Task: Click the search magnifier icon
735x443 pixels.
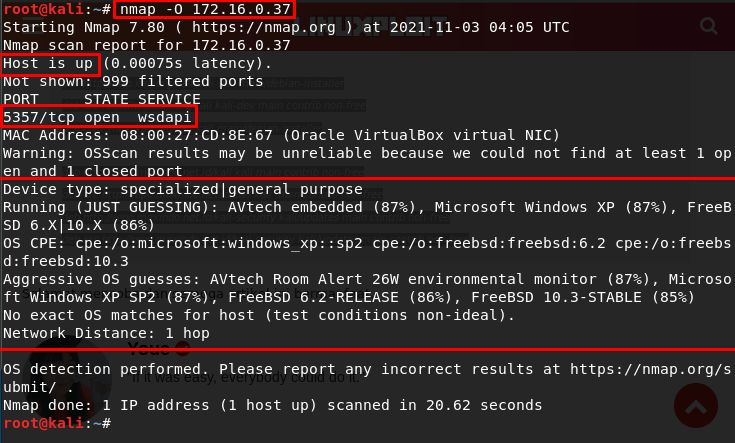Action: tap(708, 25)
